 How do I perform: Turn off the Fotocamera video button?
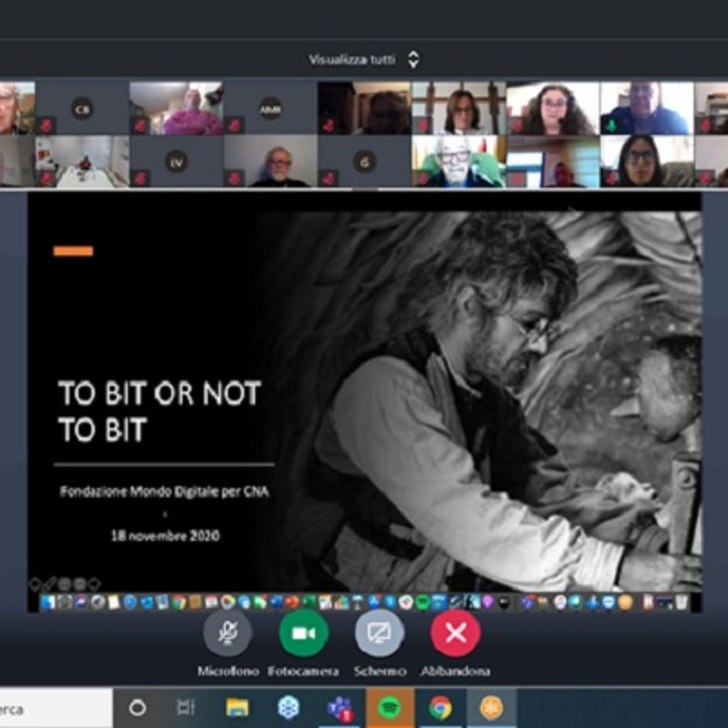pyautogui.click(x=304, y=633)
